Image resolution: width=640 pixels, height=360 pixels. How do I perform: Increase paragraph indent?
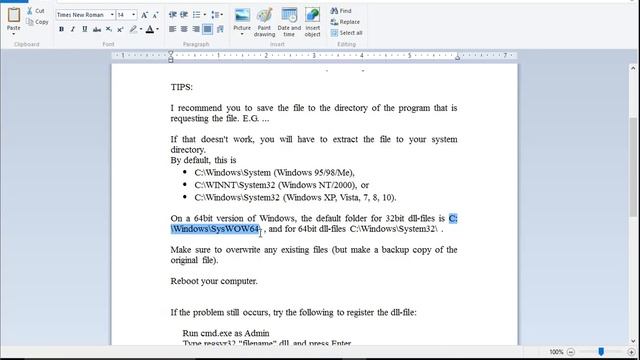click(184, 15)
